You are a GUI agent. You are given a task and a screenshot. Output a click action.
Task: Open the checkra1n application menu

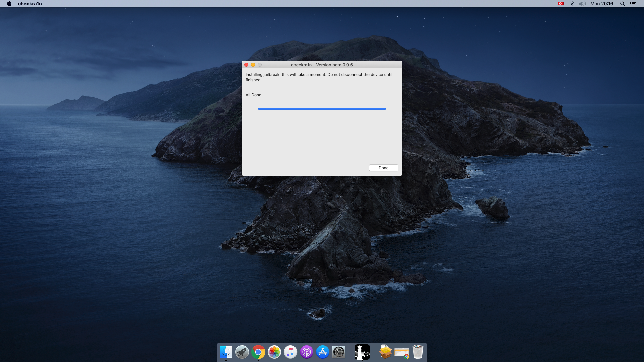click(x=30, y=4)
